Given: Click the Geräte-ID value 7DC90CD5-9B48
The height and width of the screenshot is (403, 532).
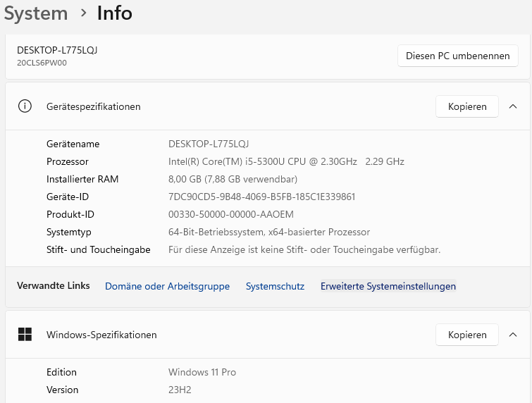Looking at the screenshot, I should click(x=262, y=197).
